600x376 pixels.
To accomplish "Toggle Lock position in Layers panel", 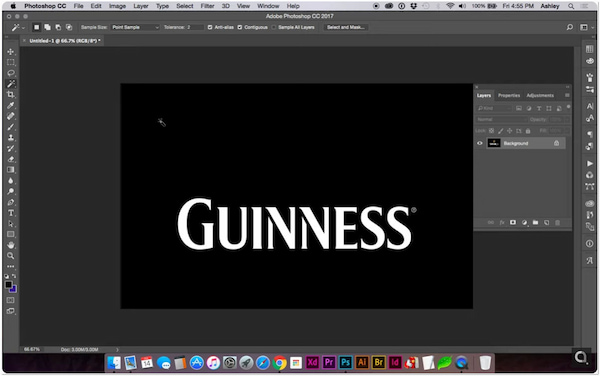I will pyautogui.click(x=510, y=131).
